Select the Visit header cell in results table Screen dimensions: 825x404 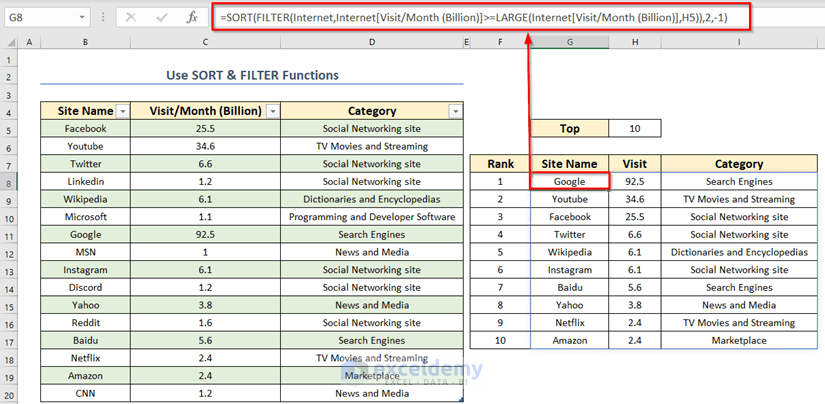pos(635,164)
